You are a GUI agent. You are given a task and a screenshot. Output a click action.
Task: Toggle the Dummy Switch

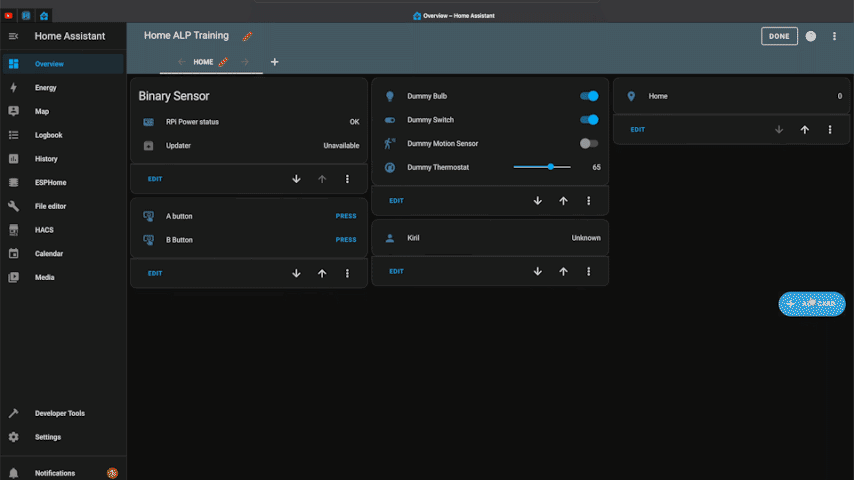coord(589,120)
